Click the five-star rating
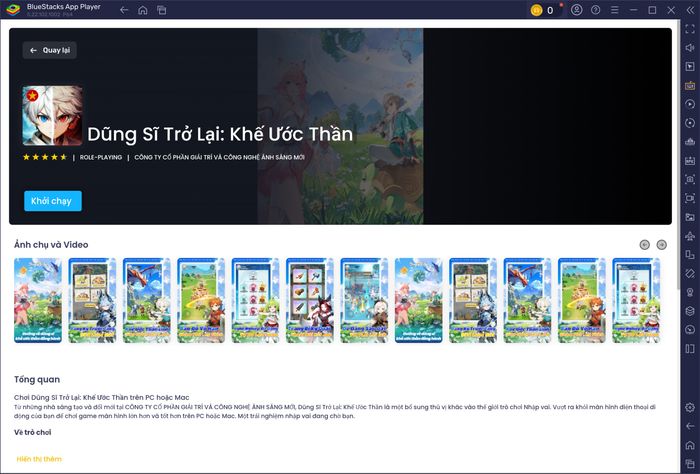This screenshot has width=700, height=474. [45, 157]
